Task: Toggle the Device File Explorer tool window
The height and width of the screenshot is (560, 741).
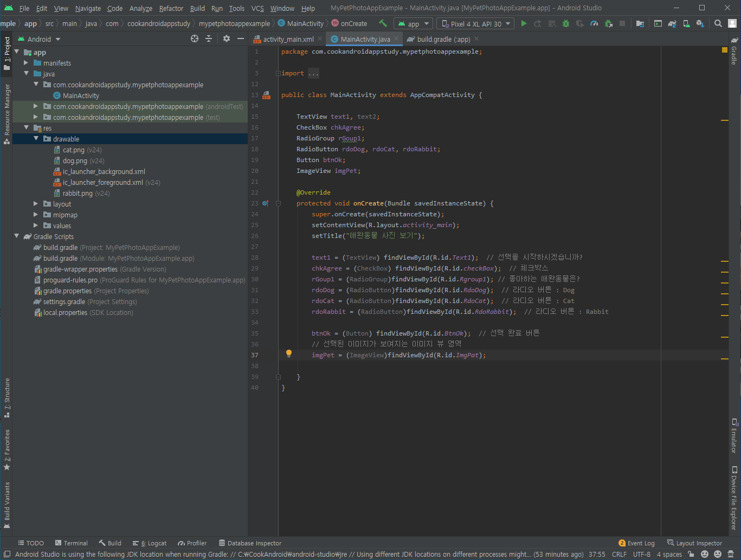Action: [x=734, y=498]
